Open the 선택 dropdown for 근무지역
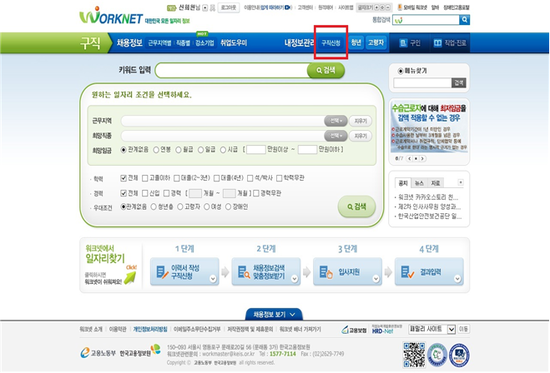This screenshot has height=373, width=550. [x=336, y=121]
